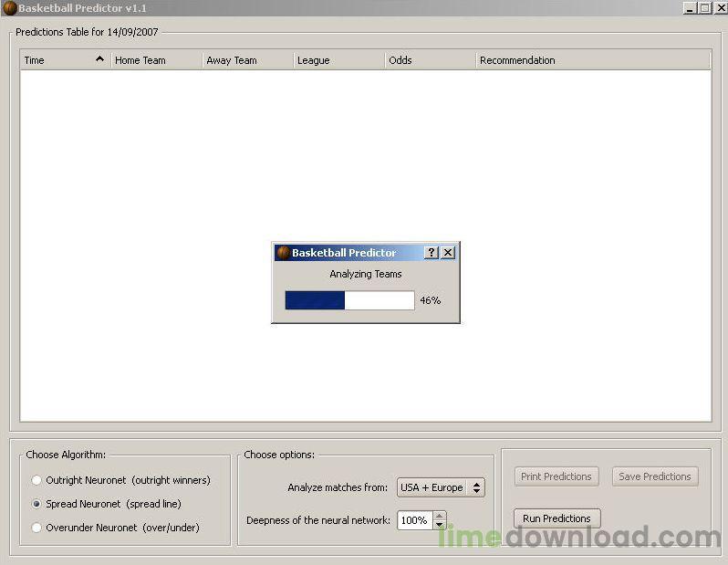Click the basketball icon in dialog title
The height and width of the screenshot is (565, 728).
[x=283, y=253]
